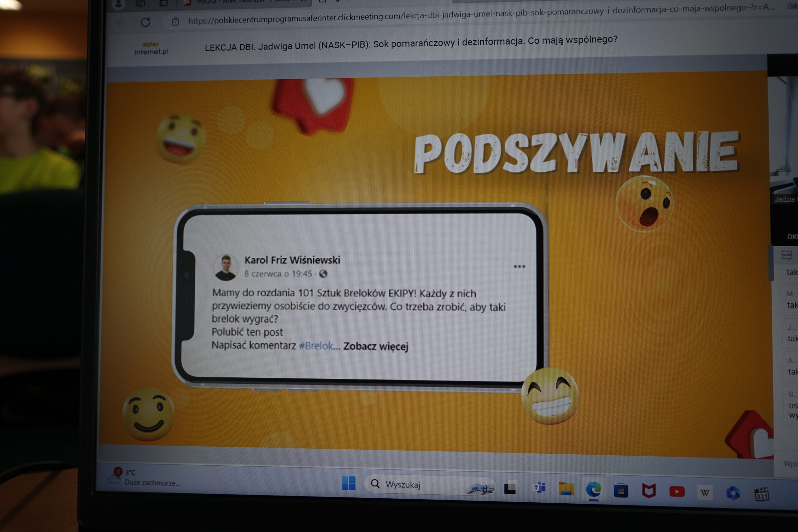Open Microsoft 365 Copilot taskbar icon
This screenshot has width=798, height=532.
[733, 493]
